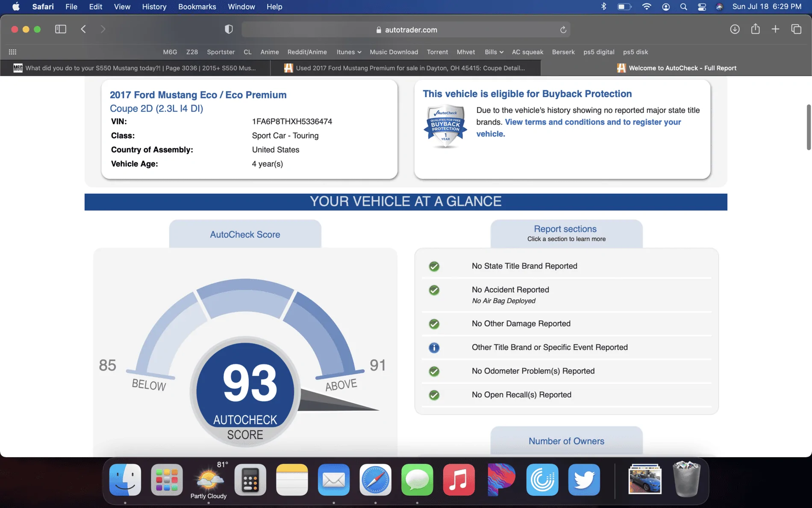
Task: Open the Music Download bookmark
Action: tap(394, 52)
